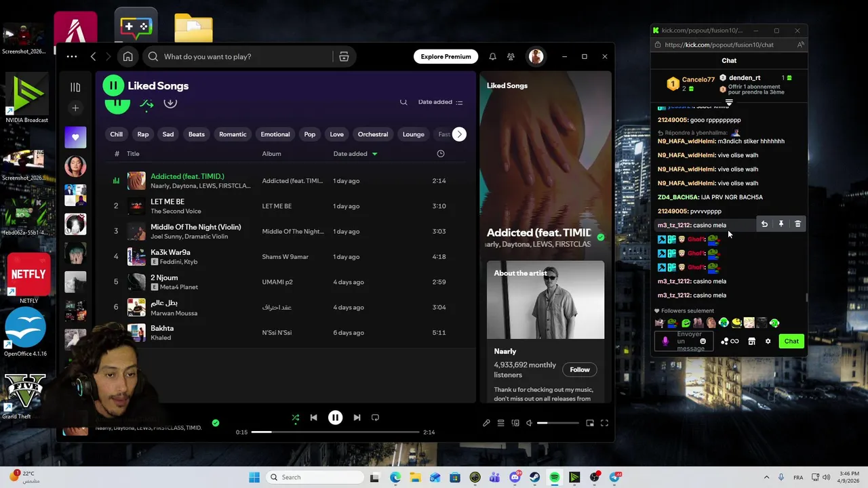The image size is (868, 488).
Task: Select the Orchestral filter chip
Action: [x=373, y=134]
